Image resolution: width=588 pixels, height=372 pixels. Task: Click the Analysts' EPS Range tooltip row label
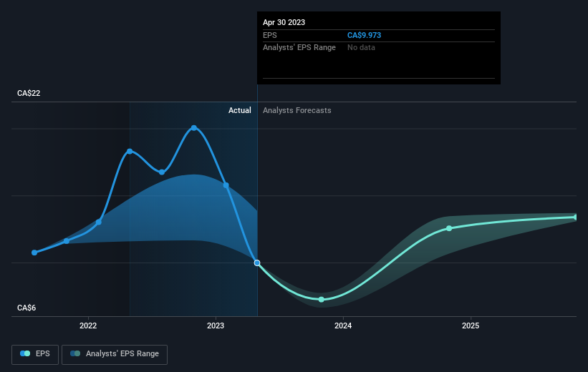(299, 48)
